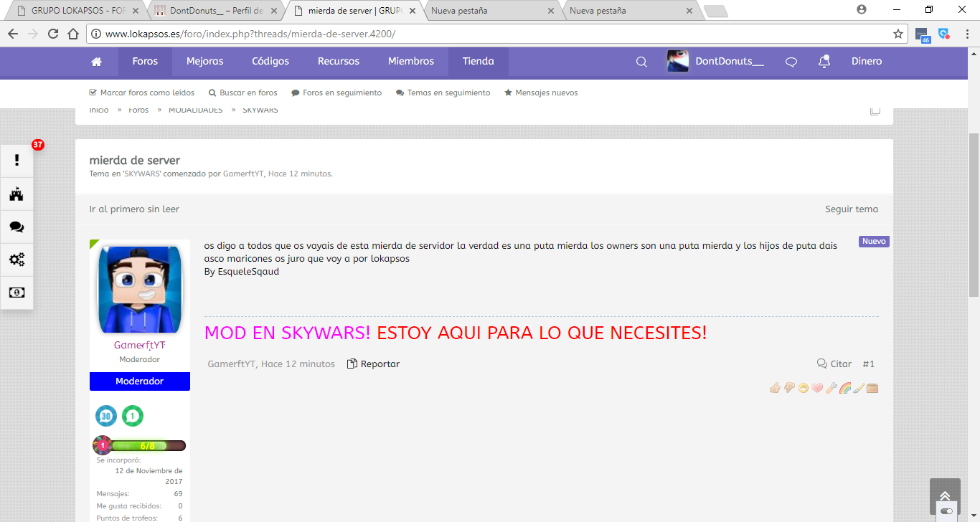This screenshot has height=522, width=980.
Task: Open the search magnifier in the navbar
Action: pyautogui.click(x=641, y=62)
